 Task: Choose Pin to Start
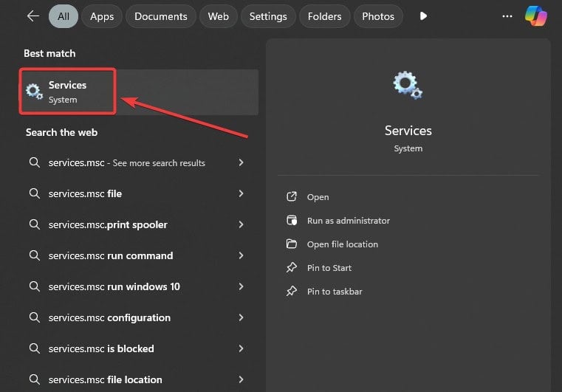tap(329, 268)
